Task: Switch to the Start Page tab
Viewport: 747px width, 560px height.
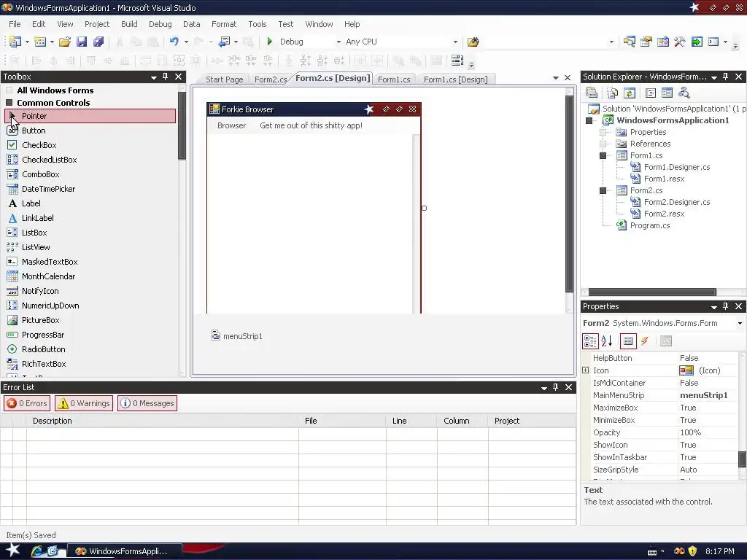Action: 225,79
